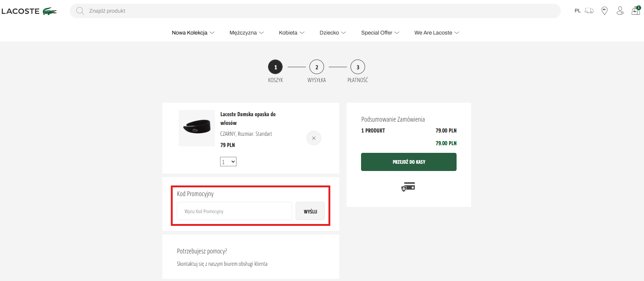644x281 pixels.
Task: Open the quantity dropdown for the headband
Action: pos(228,162)
